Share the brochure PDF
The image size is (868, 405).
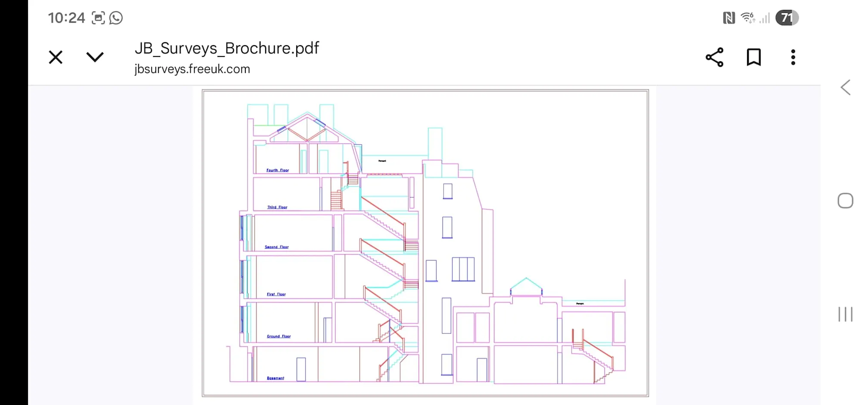[714, 57]
